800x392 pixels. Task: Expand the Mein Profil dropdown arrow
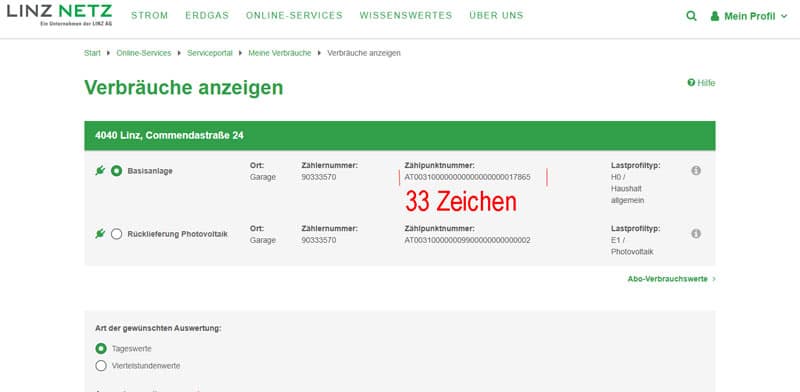point(784,16)
